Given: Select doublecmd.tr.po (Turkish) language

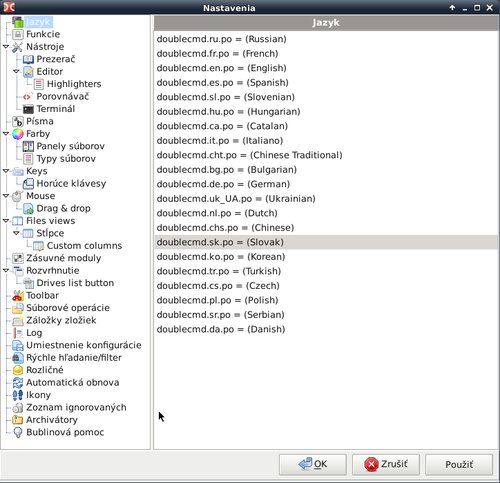Looking at the screenshot, I should click(x=326, y=271).
